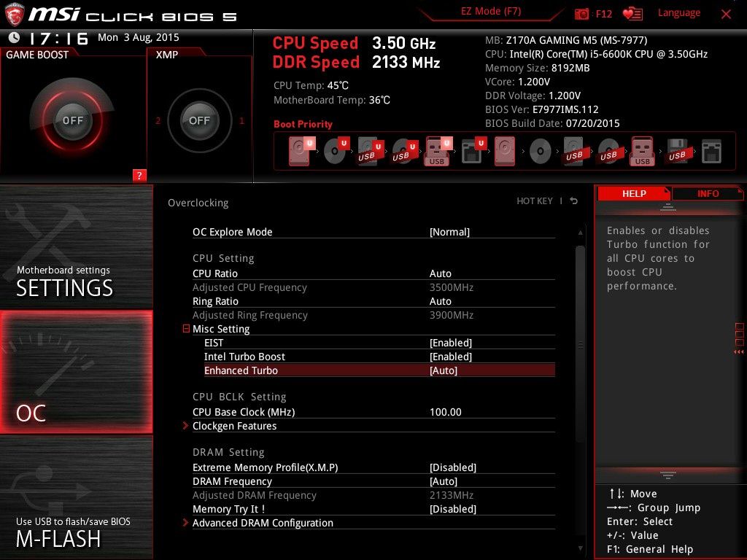This screenshot has height=560, width=747.
Task: Click the CPU Temp 45°C reading
Action: pyautogui.click(x=311, y=86)
